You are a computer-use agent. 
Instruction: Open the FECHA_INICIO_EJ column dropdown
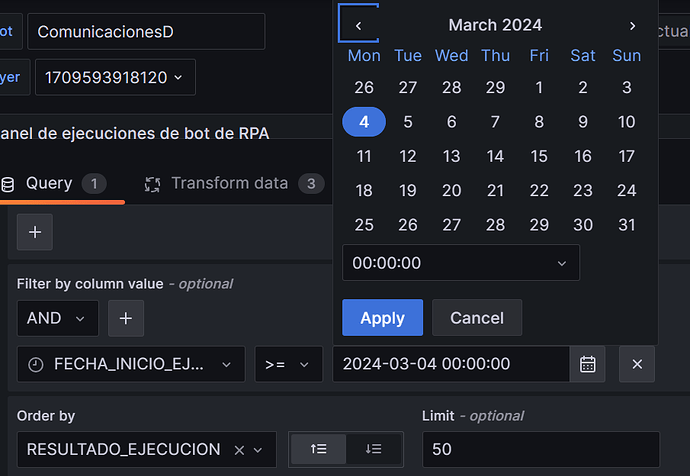(131, 364)
